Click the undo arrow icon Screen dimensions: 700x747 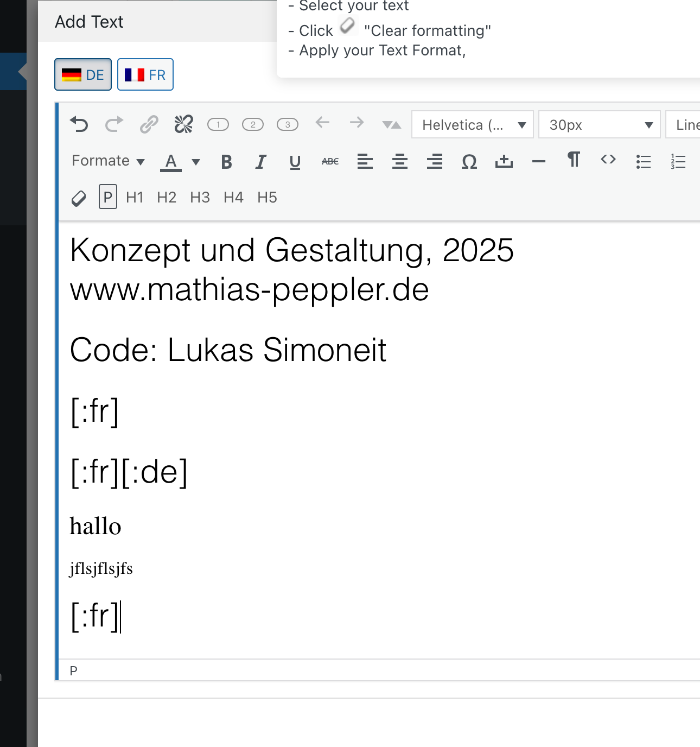[x=79, y=124]
